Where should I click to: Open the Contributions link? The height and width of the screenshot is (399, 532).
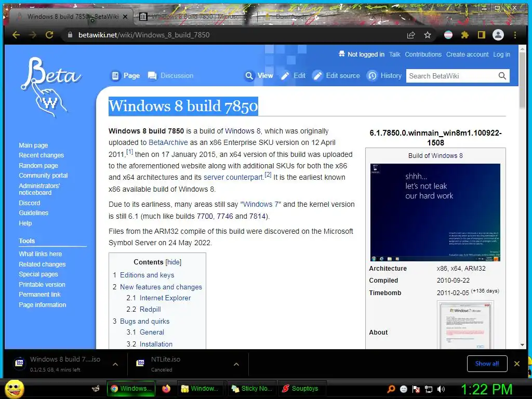423,54
